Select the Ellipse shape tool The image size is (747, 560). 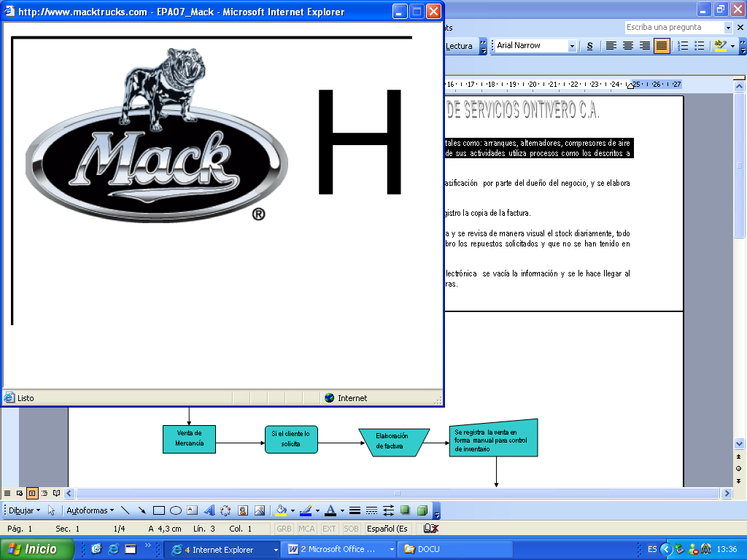click(176, 510)
